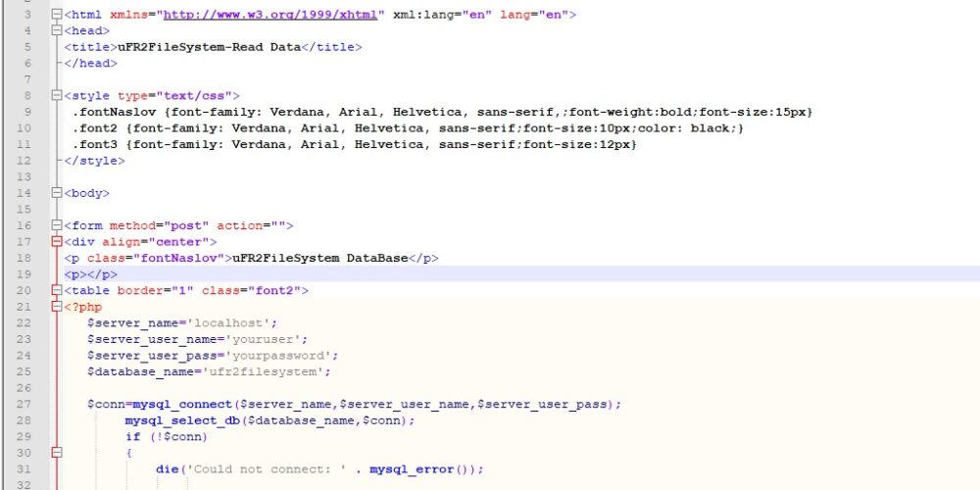Image resolution: width=980 pixels, height=490 pixels.
Task: Click the 'mysql_select_db' function call
Action: click(x=182, y=420)
